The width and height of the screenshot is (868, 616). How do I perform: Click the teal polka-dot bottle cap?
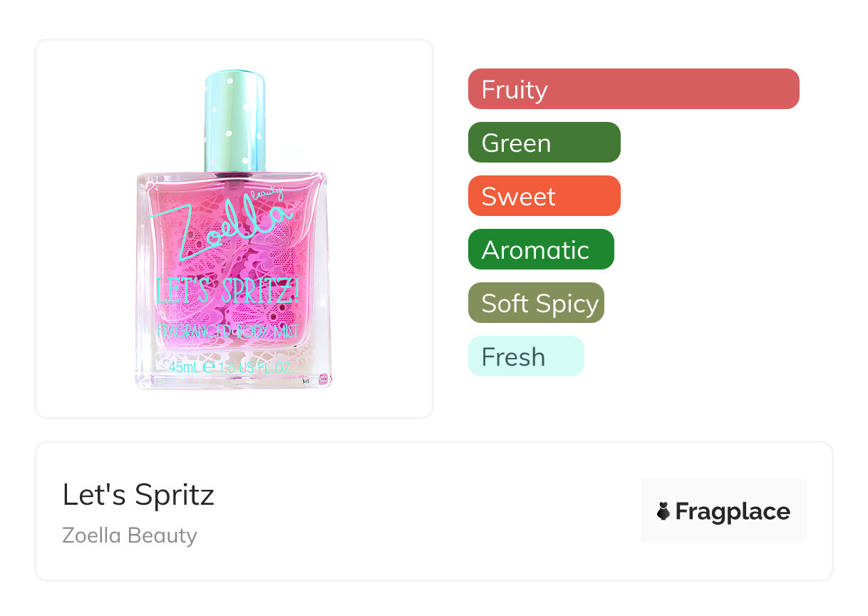pos(235,118)
